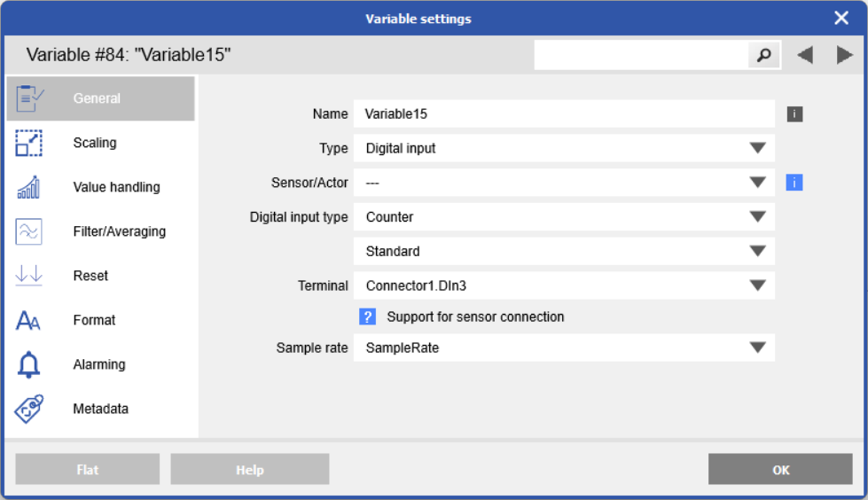Expand the Terminal Connector1.DIn3 dropdown
868x500 pixels.
pos(757,285)
